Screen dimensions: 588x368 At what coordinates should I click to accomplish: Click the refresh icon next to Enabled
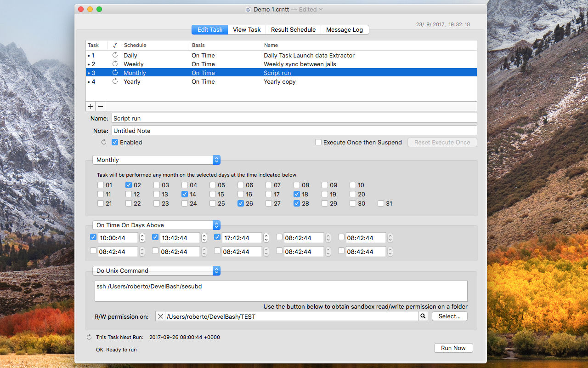(x=104, y=142)
